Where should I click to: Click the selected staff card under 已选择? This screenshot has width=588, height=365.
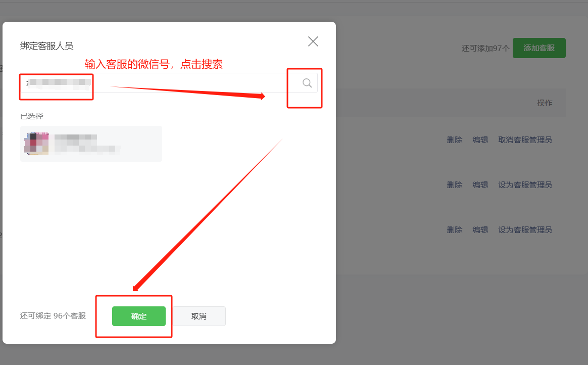91,144
